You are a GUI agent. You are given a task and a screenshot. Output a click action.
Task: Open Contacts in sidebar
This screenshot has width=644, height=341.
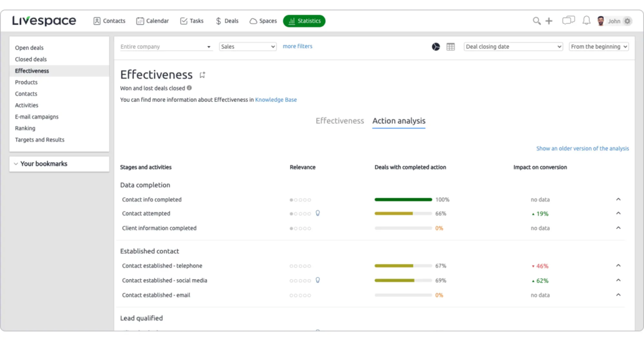26,94
